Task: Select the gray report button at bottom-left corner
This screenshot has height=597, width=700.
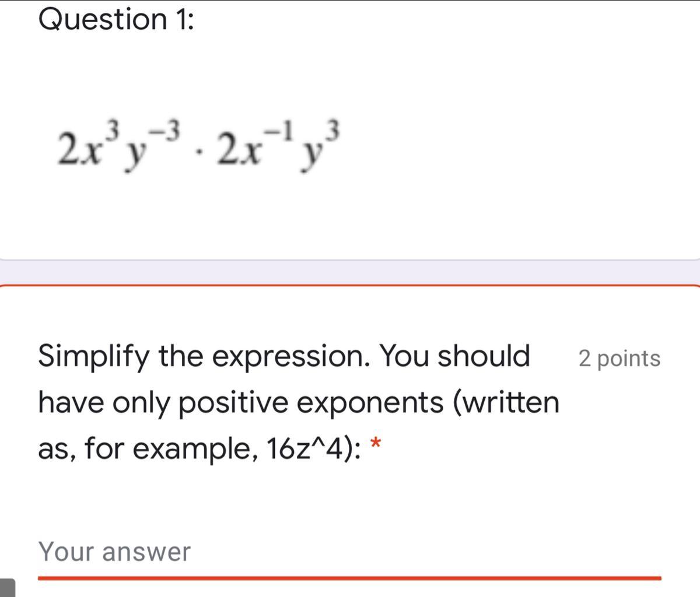Action: pyautogui.click(x=7, y=588)
